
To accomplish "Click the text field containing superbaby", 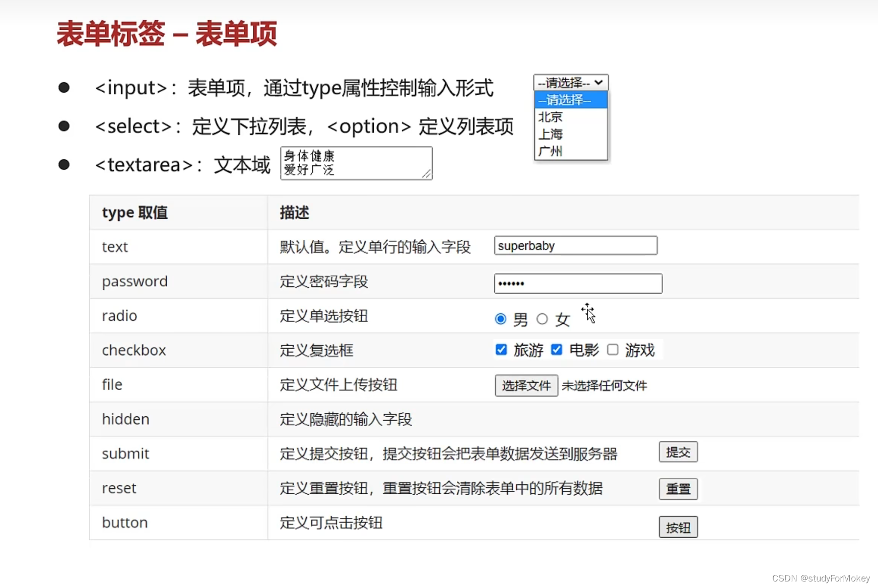I will pyautogui.click(x=575, y=245).
